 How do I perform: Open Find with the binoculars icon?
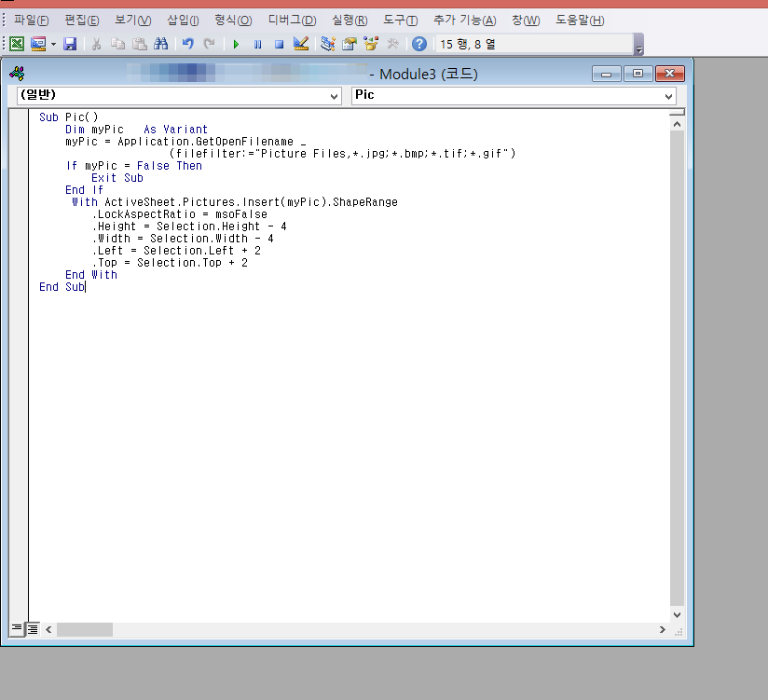tap(160, 44)
